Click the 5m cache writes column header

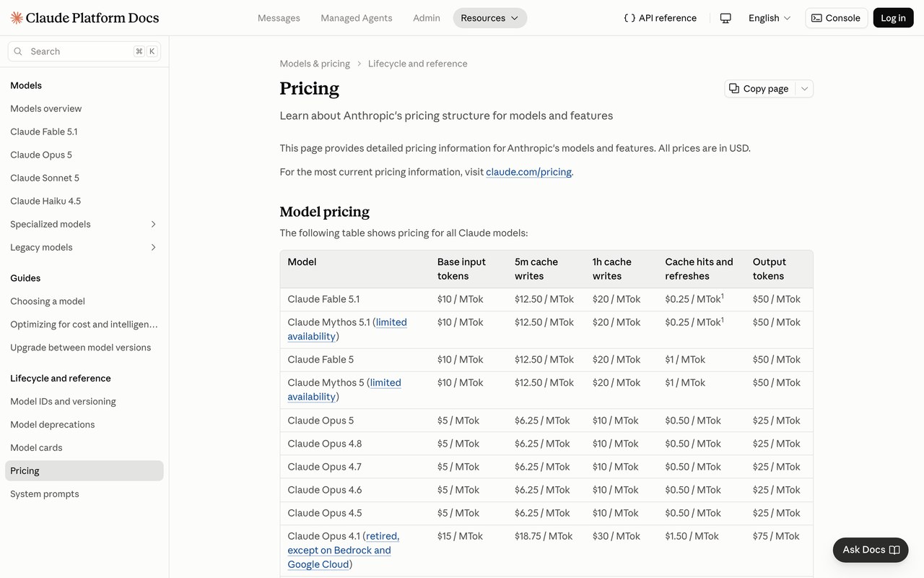536,269
